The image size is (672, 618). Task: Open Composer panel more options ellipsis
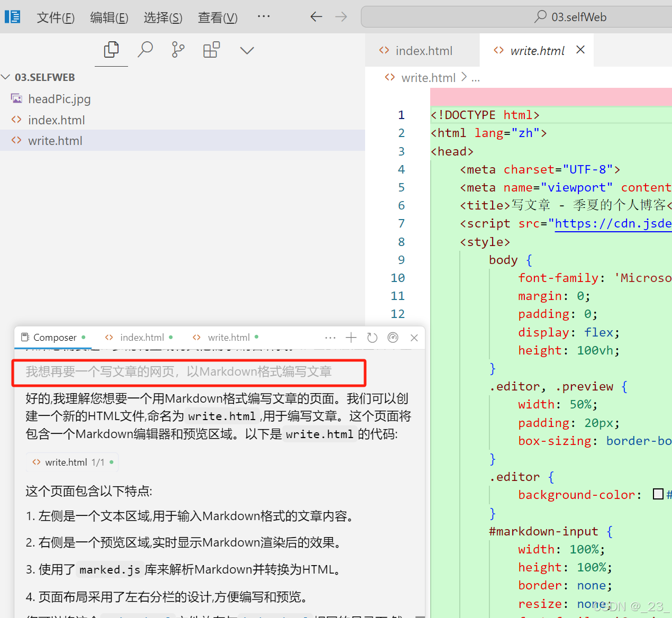click(330, 338)
